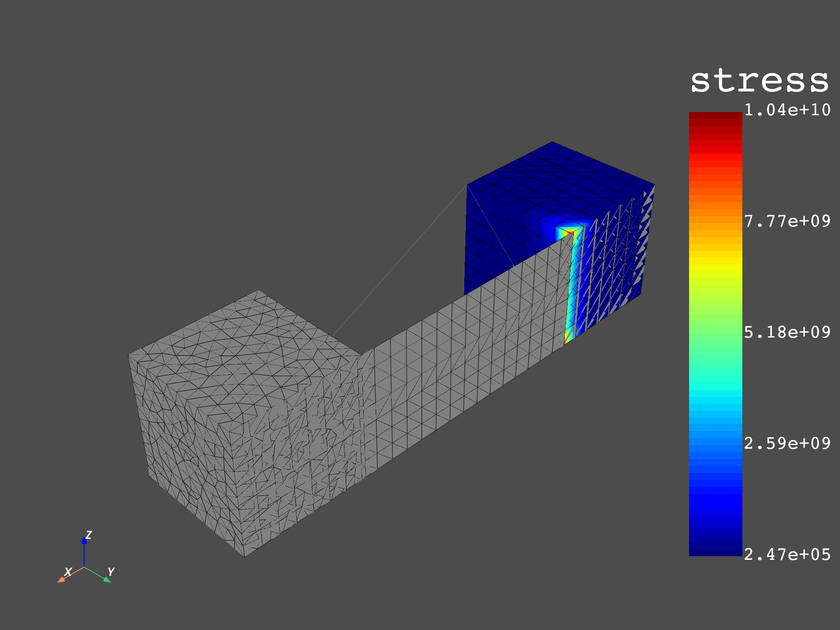
Task: Click the stress color gradient bar
Action: (716, 334)
